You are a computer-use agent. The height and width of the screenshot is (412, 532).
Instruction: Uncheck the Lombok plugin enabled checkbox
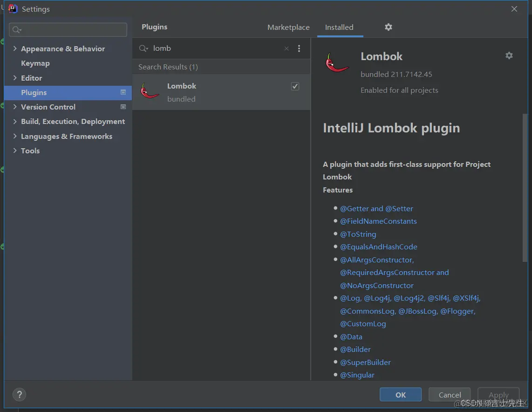coord(295,86)
